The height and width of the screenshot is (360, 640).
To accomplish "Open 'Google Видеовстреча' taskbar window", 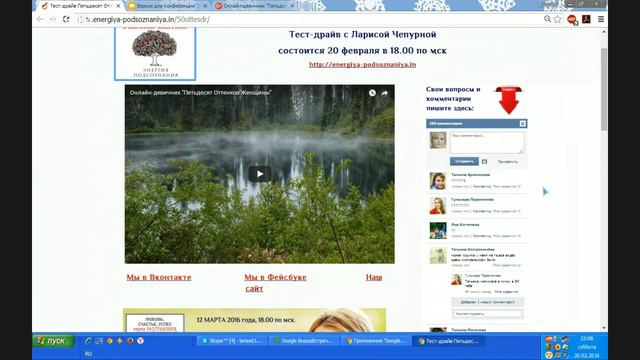I will (304, 341).
